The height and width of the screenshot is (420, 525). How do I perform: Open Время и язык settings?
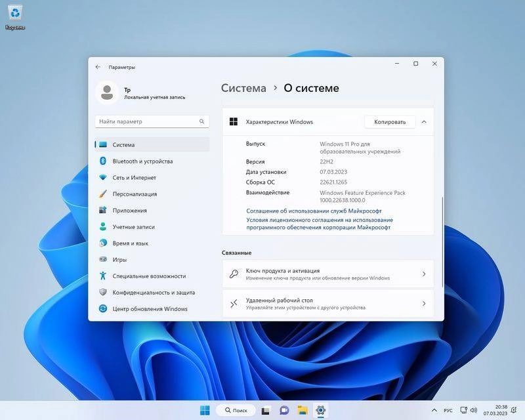pyautogui.click(x=152, y=243)
